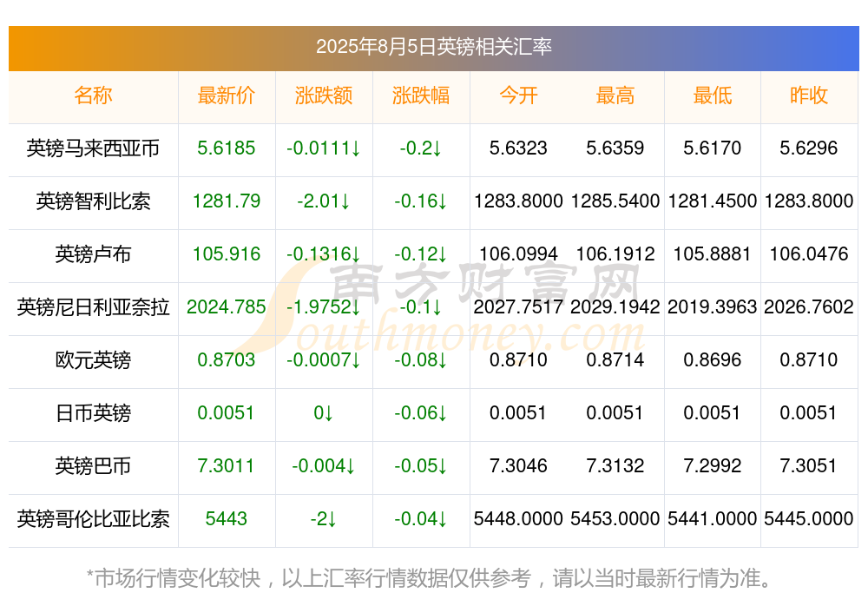Screen dimensions: 868x606
Task: Click opening value 5448.0000
Action: (x=518, y=519)
